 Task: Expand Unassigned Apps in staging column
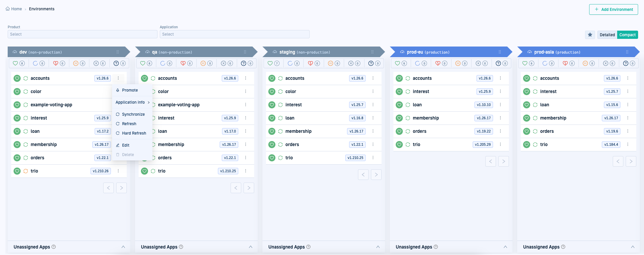378,247
